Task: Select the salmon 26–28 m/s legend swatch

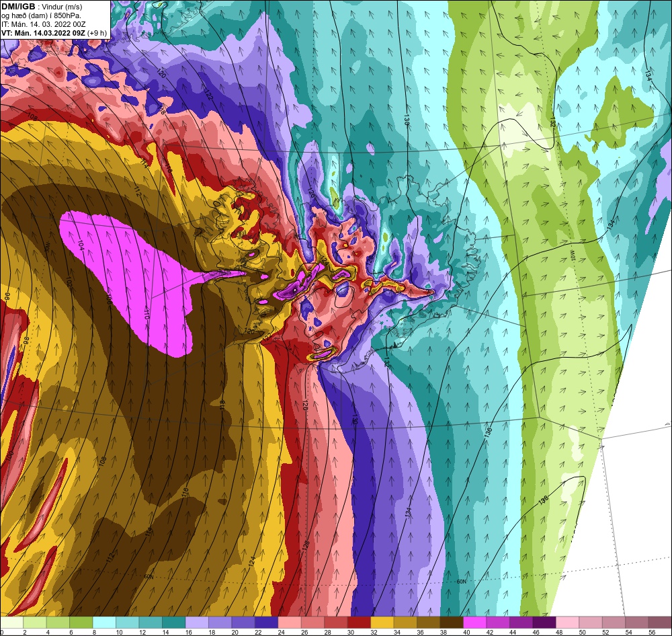Action: [312, 623]
